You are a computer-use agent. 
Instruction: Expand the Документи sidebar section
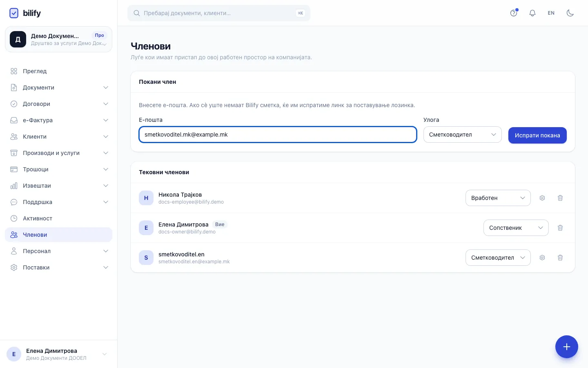point(59,88)
